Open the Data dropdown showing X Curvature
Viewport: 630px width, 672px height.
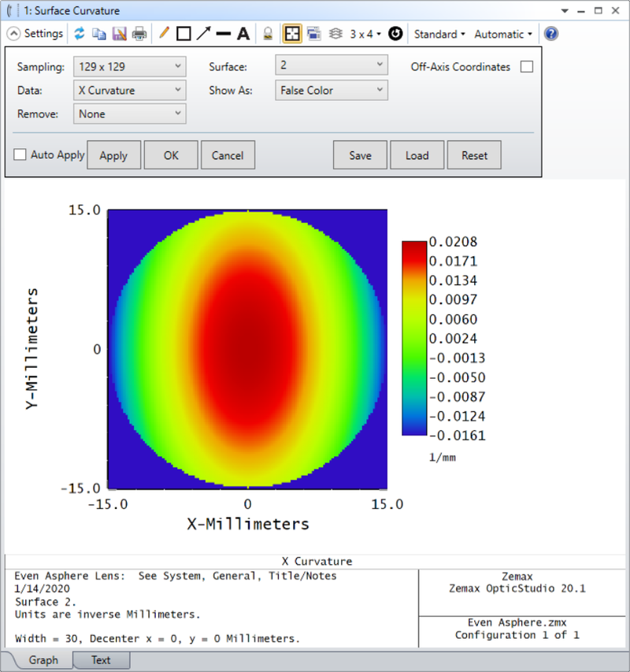[x=129, y=91]
